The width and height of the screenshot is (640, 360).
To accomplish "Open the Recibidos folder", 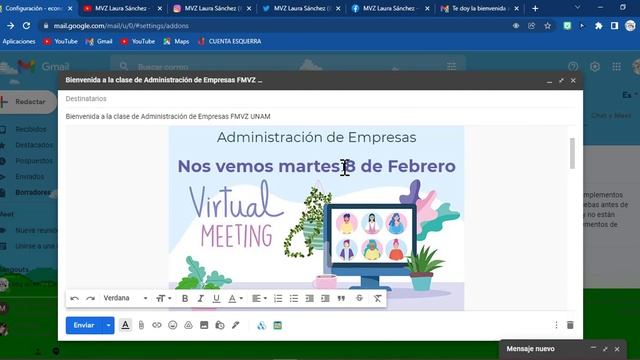I will [x=31, y=129].
